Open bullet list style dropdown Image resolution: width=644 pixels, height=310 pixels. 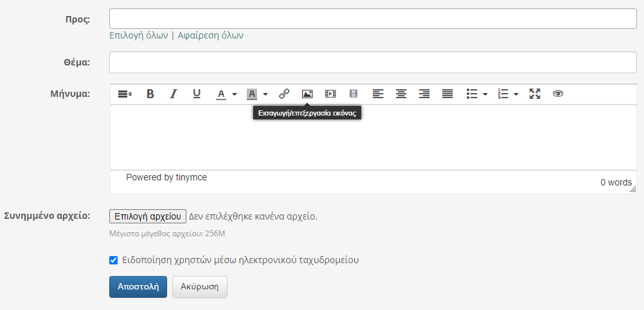click(485, 94)
